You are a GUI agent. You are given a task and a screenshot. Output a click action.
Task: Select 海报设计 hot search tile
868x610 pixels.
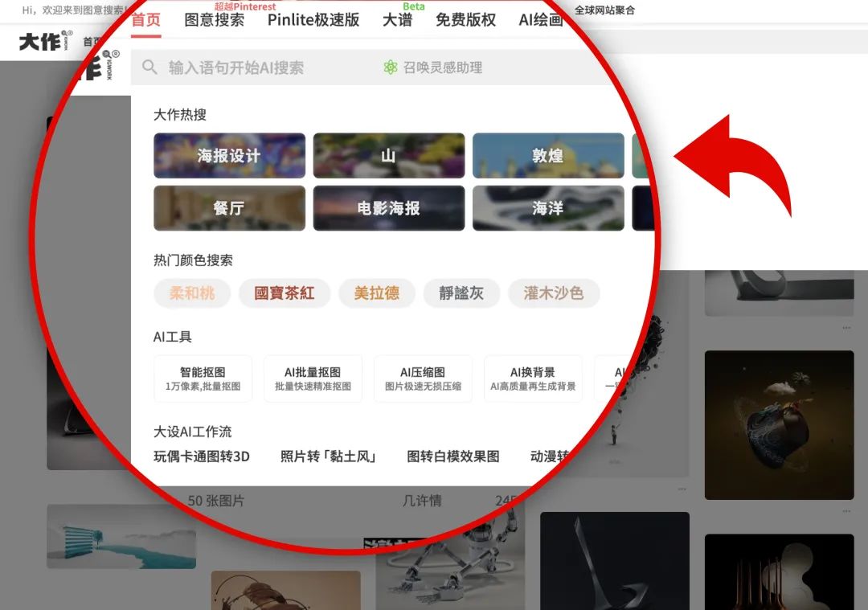click(x=229, y=156)
